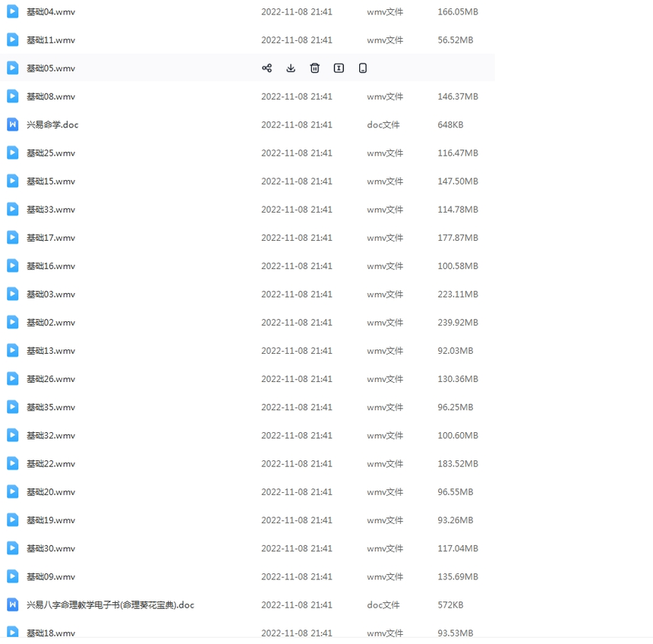Select the file name 基础16.wmv

pos(51,266)
